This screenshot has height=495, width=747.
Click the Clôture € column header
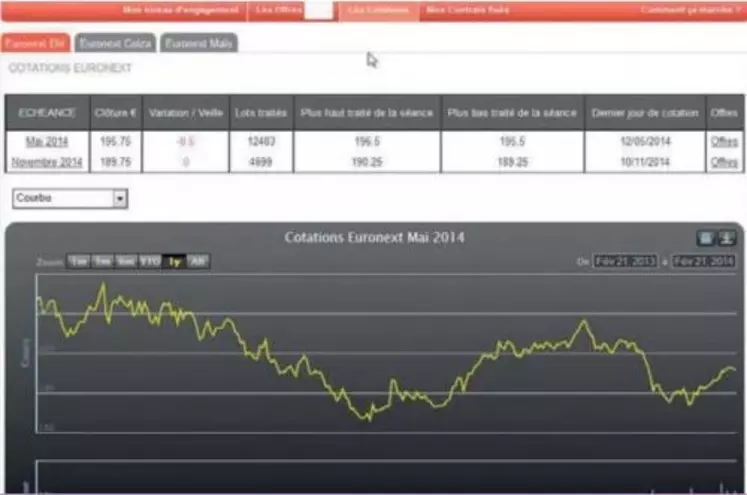tap(115, 113)
